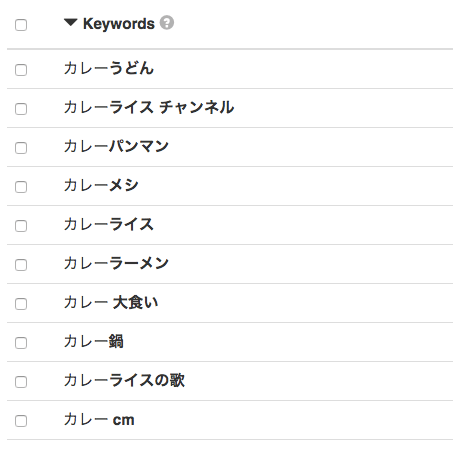453x451 pixels.
Task: Check the select-all checkbox in header
Action: [x=21, y=25]
